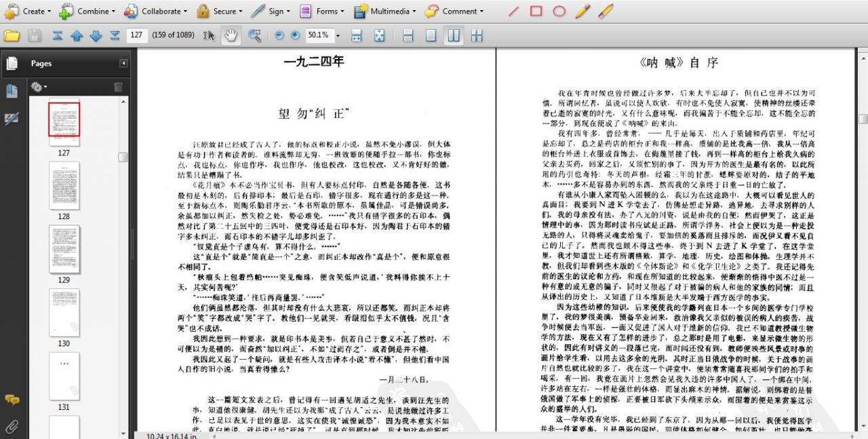Click the Save floppy disk icon
868x439 pixels.
tap(34, 35)
